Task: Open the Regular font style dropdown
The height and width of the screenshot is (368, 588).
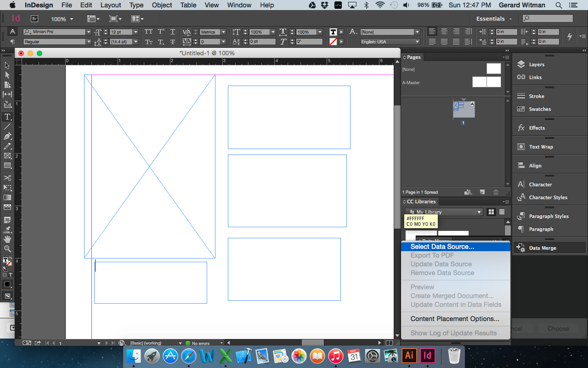Action: click(89, 42)
